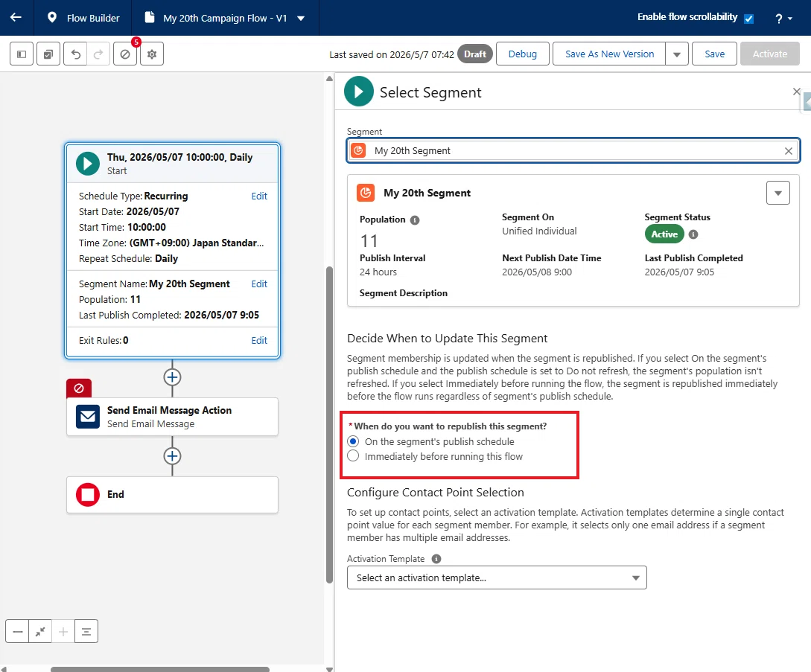This screenshot has height=672, width=811.
Task: Click the Start element play icon
Action: tap(88, 163)
